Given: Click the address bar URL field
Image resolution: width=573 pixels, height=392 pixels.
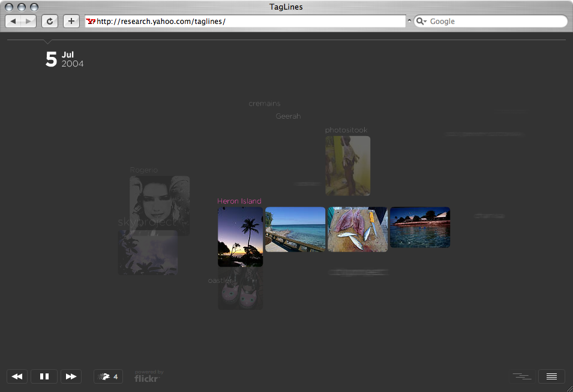Looking at the screenshot, I should coord(246,22).
